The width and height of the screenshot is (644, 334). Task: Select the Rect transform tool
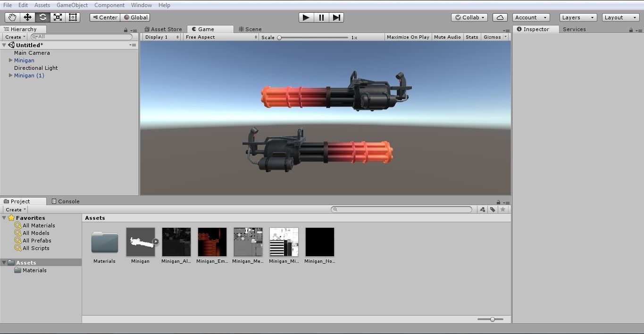[73, 17]
